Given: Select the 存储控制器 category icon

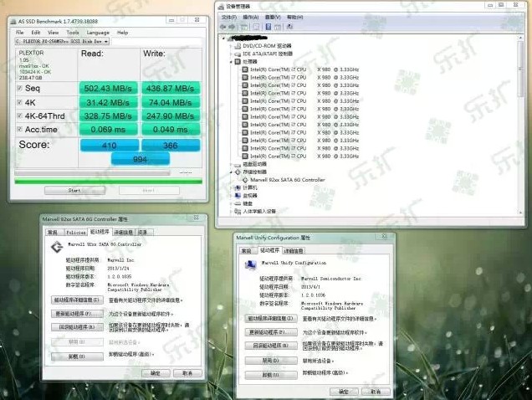Looking at the screenshot, I should click(x=238, y=172).
